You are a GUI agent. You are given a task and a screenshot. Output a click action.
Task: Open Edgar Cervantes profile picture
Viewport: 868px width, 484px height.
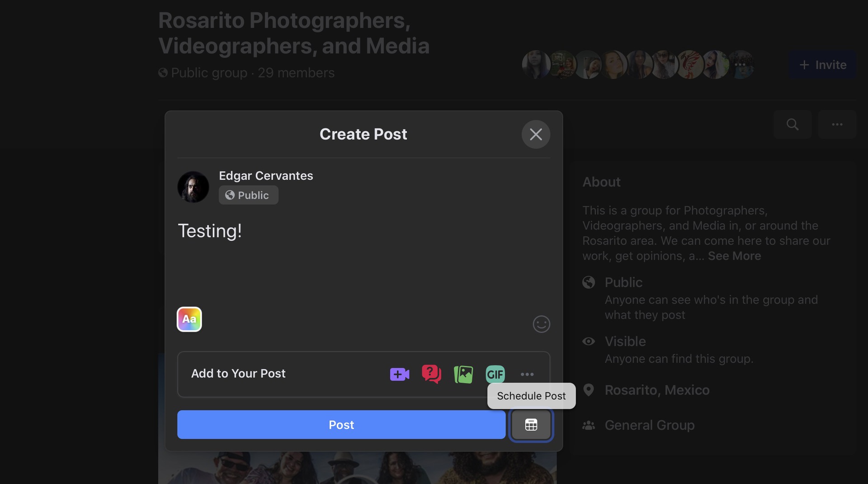[x=193, y=187]
